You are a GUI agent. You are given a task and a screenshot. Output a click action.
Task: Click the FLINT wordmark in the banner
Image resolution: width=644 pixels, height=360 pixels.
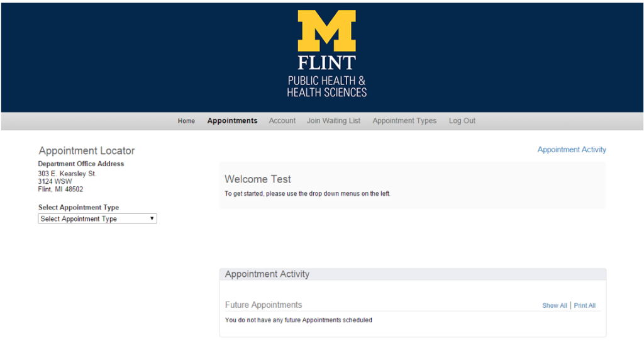326,63
